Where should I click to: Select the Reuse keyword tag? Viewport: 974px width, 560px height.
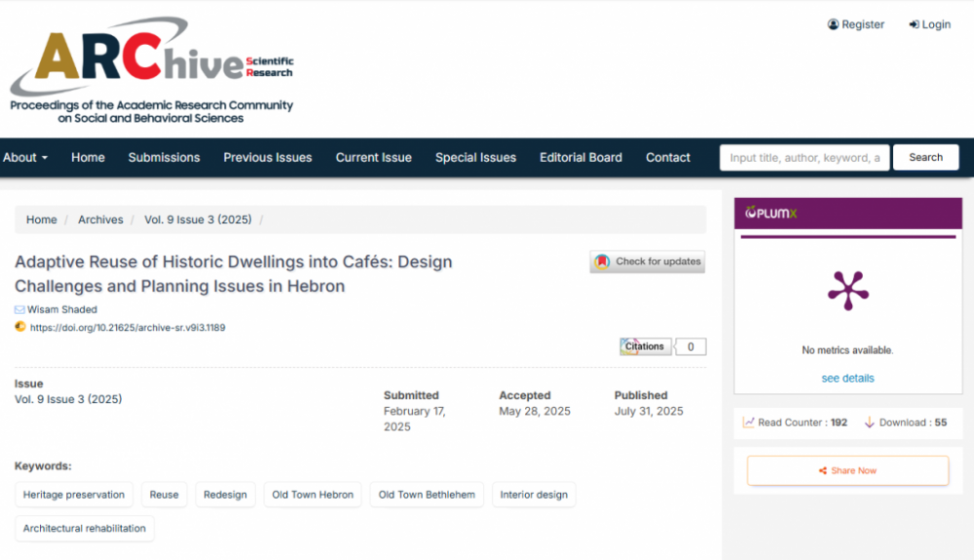(x=164, y=495)
